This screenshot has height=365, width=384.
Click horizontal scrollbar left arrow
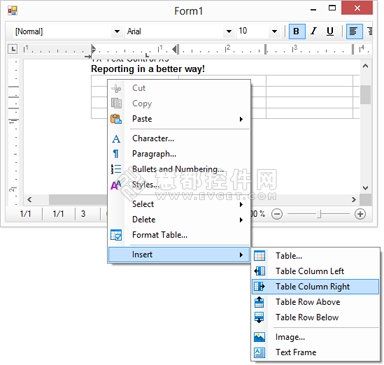pyautogui.click(x=29, y=199)
